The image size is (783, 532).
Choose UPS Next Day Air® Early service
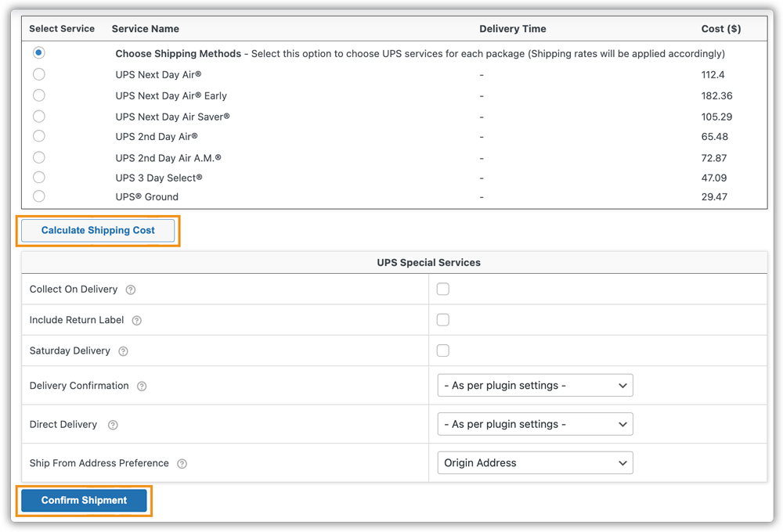[x=38, y=95]
